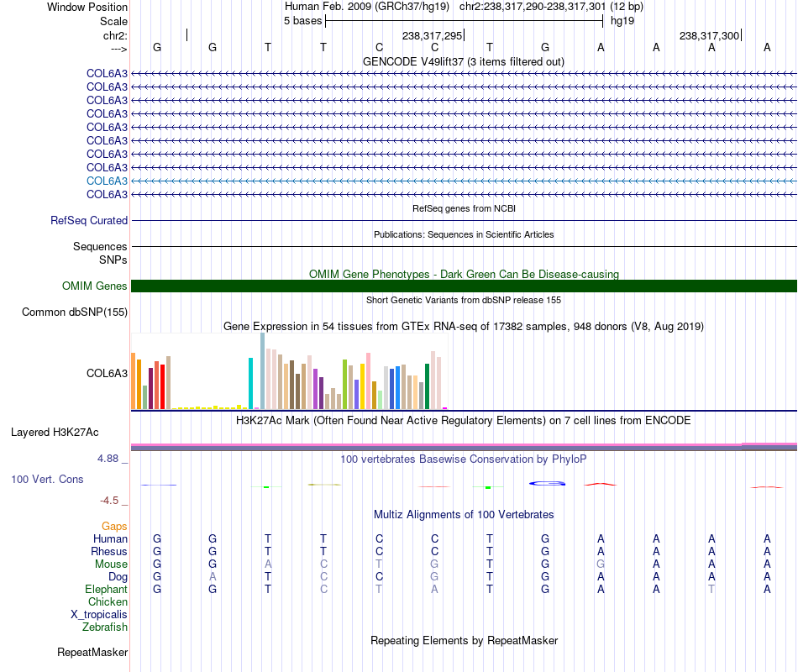The image size is (798, 672).
Task: Select the X_tropicalis alignment row label
Action: 99,615
